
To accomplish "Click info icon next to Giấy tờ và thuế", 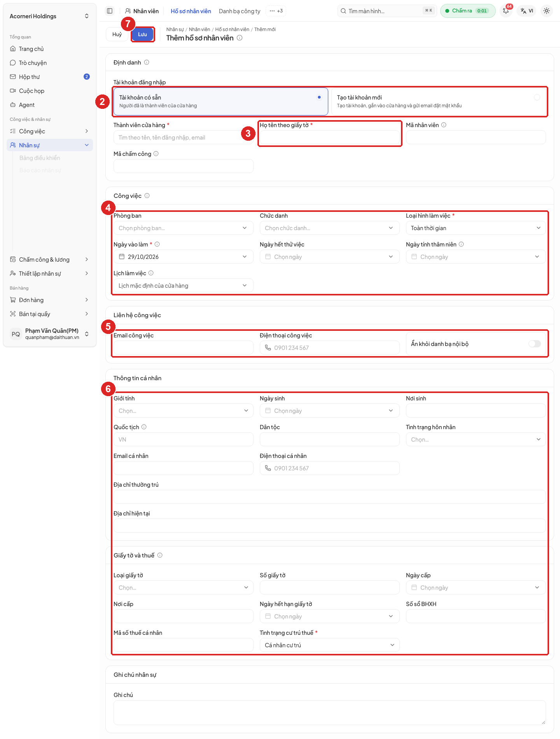I will (160, 555).
